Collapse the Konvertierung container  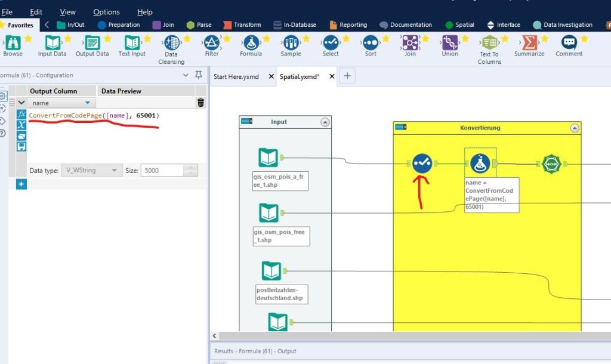575,128
